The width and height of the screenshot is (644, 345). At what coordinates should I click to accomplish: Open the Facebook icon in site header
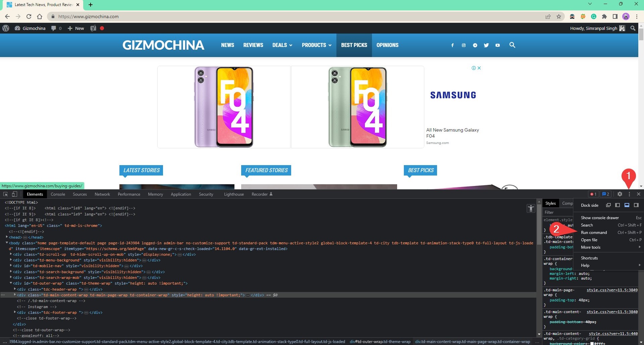click(452, 45)
